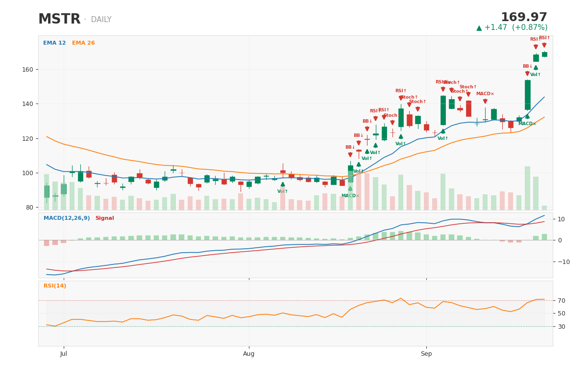This screenshot has height=368, width=588.
Task: Click the DAILY interval label
Action: point(101,20)
